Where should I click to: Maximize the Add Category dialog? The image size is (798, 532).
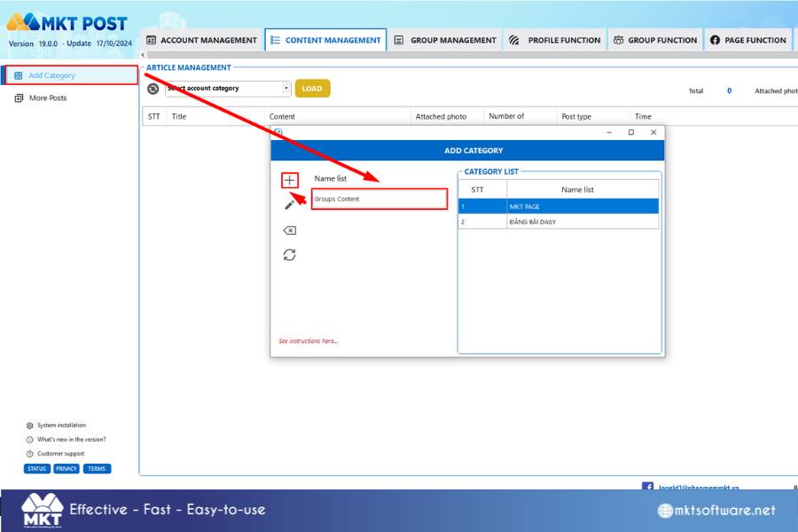[x=631, y=132]
